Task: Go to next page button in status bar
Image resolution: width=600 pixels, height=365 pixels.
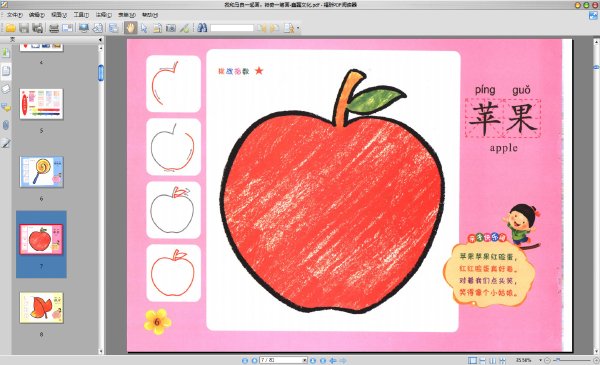Action: (313, 360)
